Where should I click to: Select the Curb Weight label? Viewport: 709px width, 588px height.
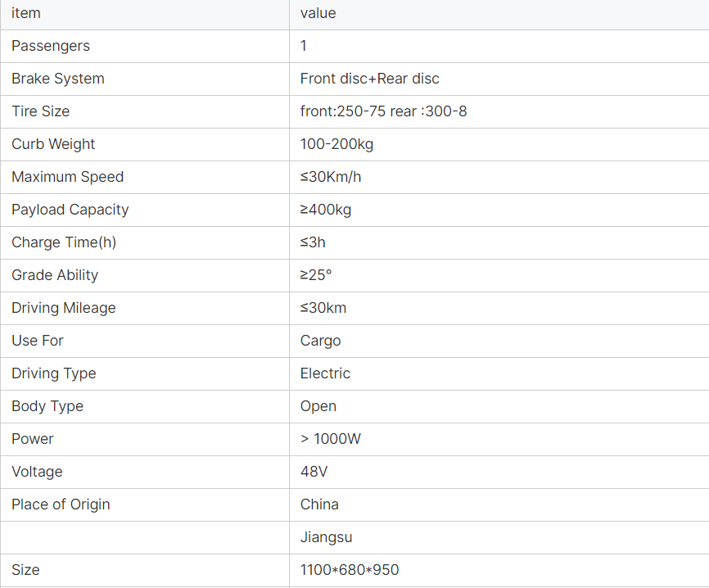coord(53,144)
